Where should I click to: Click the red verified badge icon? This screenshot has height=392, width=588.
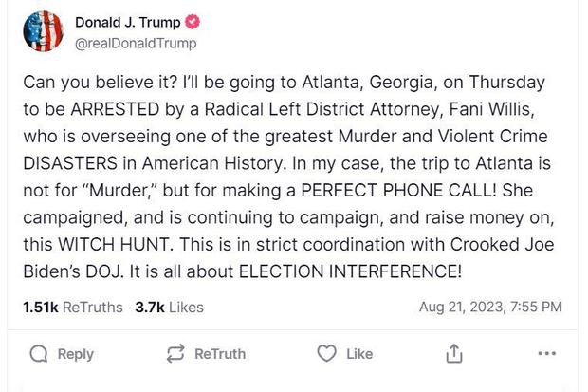pyautogui.click(x=192, y=24)
